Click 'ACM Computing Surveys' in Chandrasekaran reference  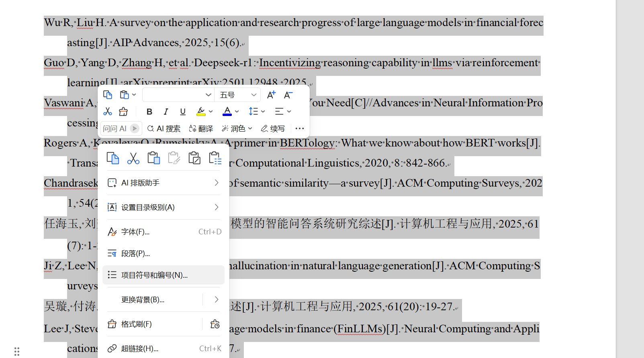(458, 183)
